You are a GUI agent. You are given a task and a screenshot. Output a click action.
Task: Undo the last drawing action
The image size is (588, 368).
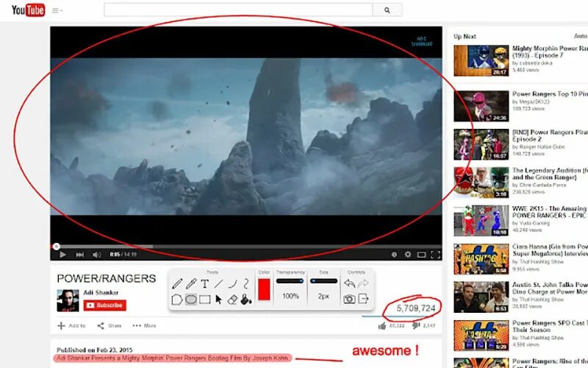pos(350,283)
